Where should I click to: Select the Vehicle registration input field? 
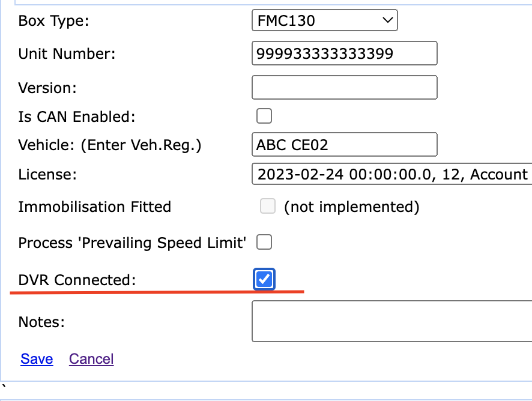[x=344, y=145]
